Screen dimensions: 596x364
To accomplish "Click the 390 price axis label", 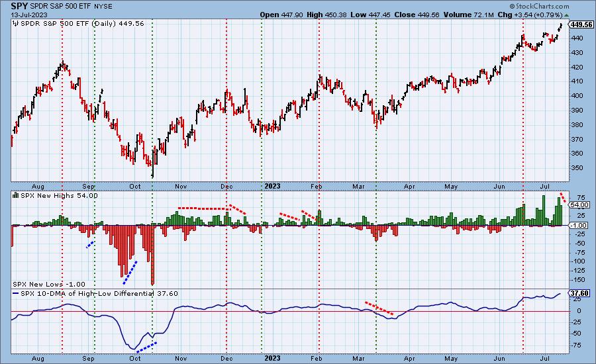I will coord(577,110).
